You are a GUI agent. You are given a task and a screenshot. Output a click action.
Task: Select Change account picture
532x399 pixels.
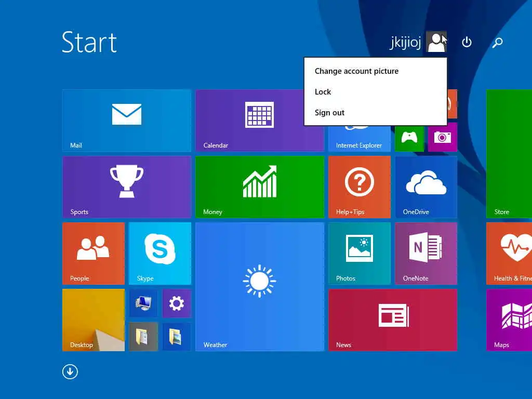click(x=356, y=71)
